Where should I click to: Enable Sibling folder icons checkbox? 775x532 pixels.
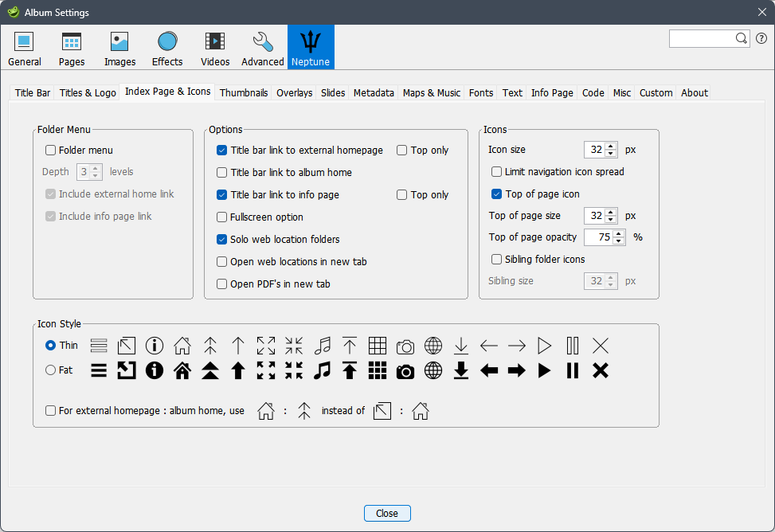tap(497, 259)
